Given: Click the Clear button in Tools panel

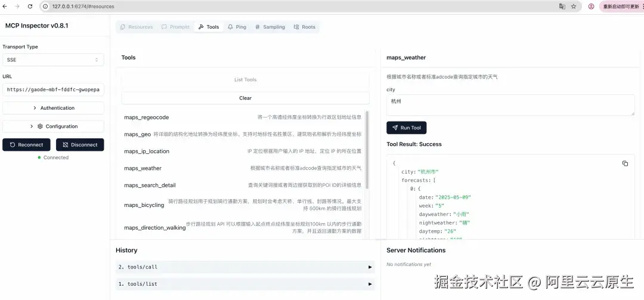Looking at the screenshot, I should pyautogui.click(x=245, y=98).
